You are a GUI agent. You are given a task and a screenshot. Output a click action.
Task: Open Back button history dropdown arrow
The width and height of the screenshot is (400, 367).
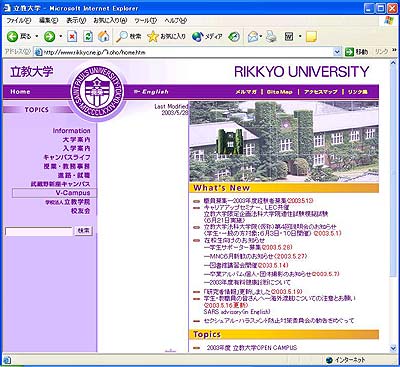pyautogui.click(x=37, y=36)
